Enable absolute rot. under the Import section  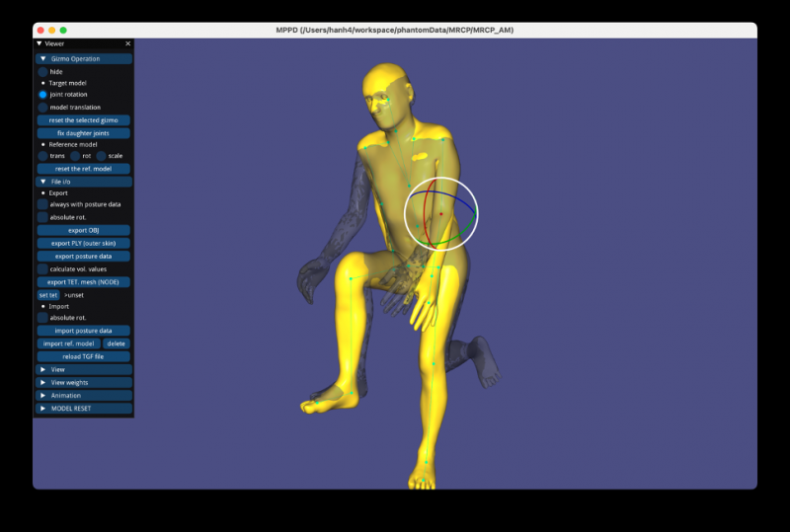click(x=42, y=318)
